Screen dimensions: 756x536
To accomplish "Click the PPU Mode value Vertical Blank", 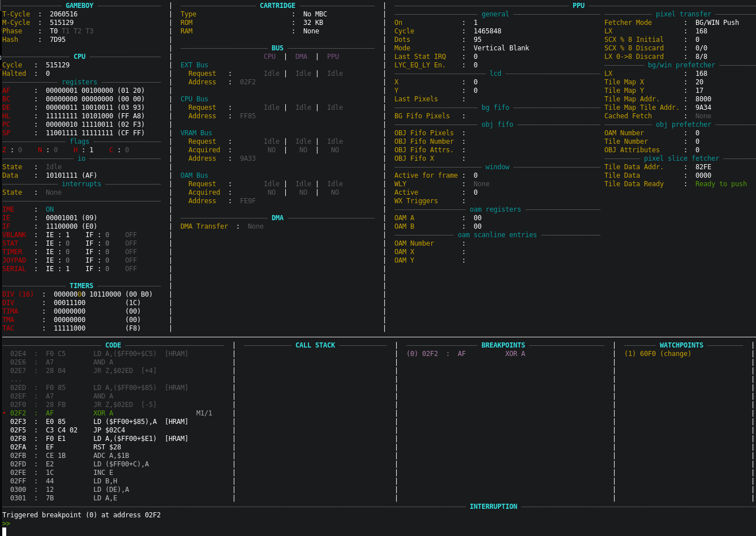I will tap(501, 48).
